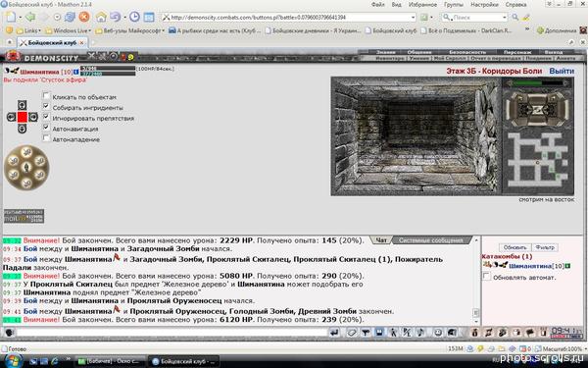Open the New page button dropdown arrow
Screen dimensions: 588x368
click(x=20, y=18)
